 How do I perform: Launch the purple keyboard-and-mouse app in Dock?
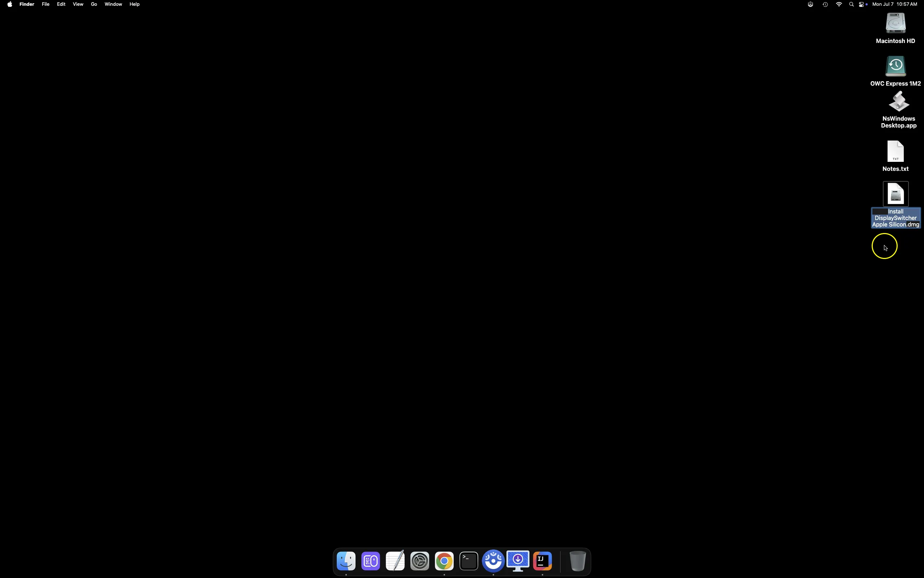tap(371, 561)
